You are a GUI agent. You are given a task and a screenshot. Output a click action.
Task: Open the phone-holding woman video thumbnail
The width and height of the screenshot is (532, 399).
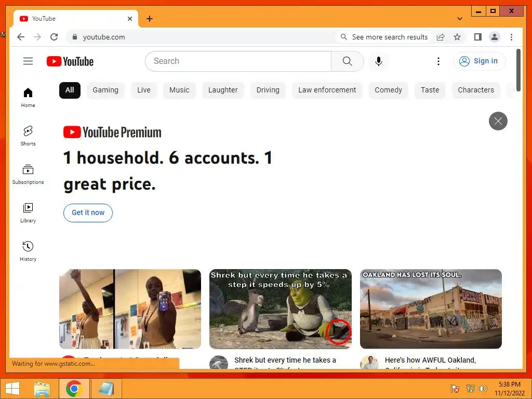pyautogui.click(x=130, y=309)
